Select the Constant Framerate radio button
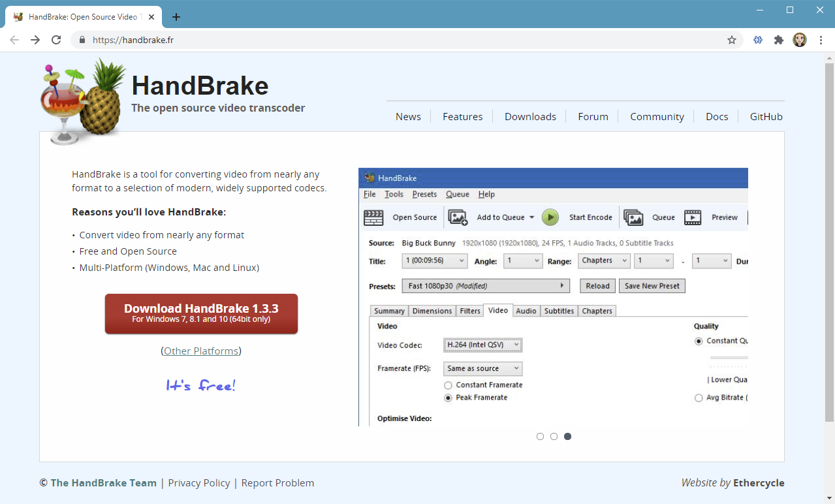The width and height of the screenshot is (835, 504). point(448,385)
